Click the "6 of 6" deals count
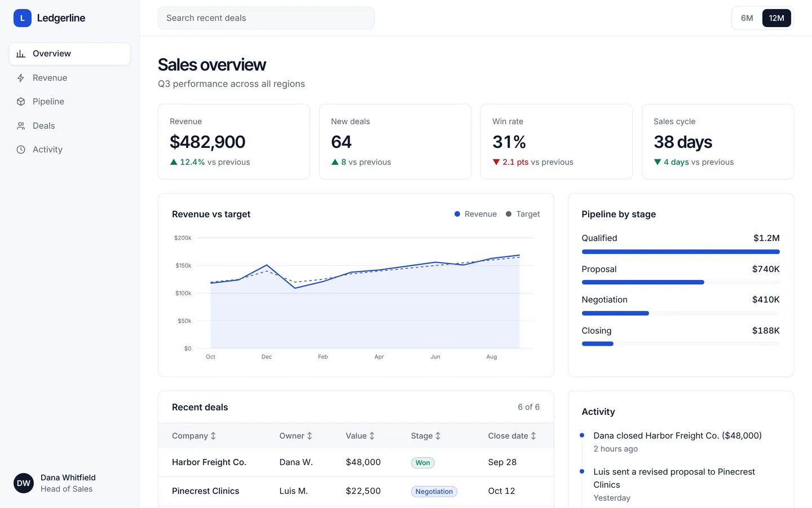 (529, 407)
